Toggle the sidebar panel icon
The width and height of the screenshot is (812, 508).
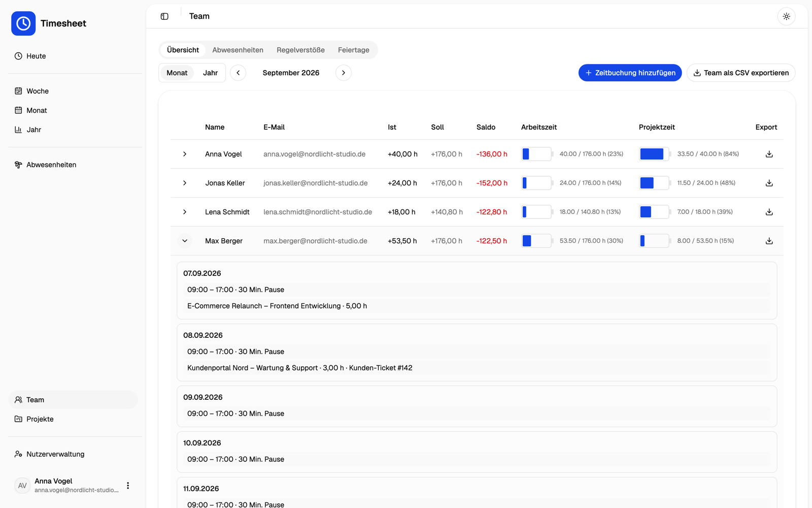pyautogui.click(x=164, y=16)
